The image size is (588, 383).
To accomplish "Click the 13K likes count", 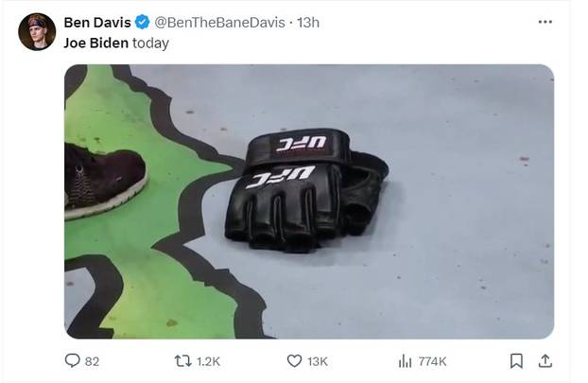I will [318, 361].
